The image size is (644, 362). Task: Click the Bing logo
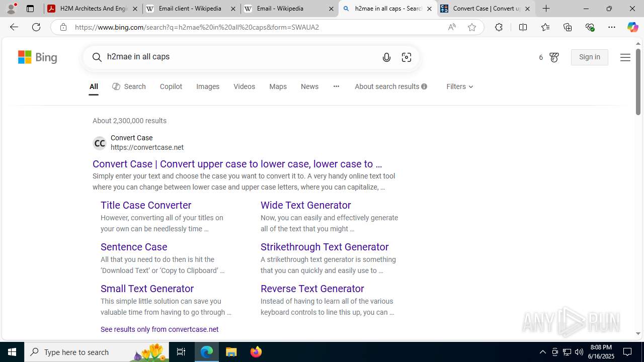coord(38,57)
